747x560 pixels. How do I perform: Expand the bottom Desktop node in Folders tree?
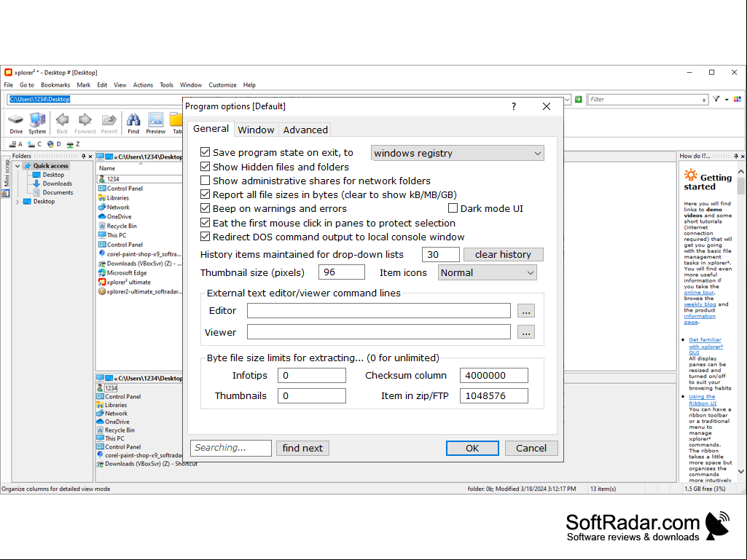(17, 202)
